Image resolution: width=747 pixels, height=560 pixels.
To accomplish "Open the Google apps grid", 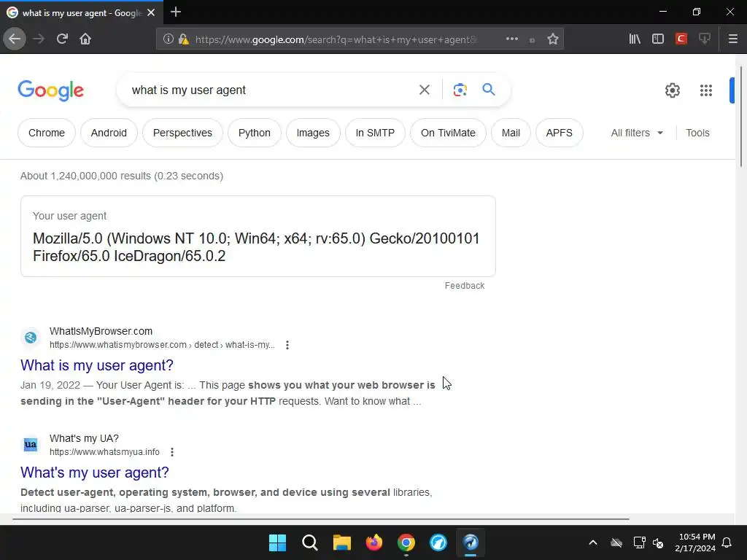I will coord(706,90).
